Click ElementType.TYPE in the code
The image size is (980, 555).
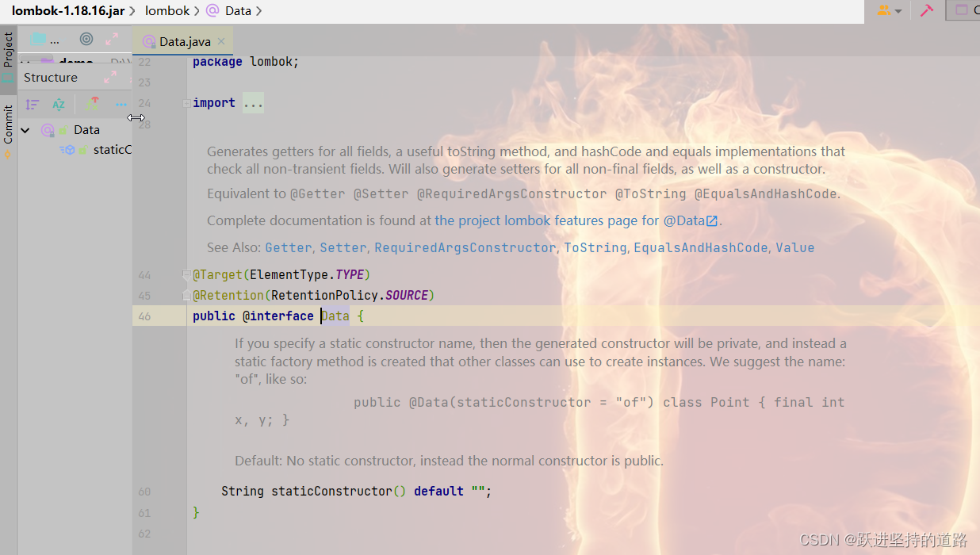(307, 274)
